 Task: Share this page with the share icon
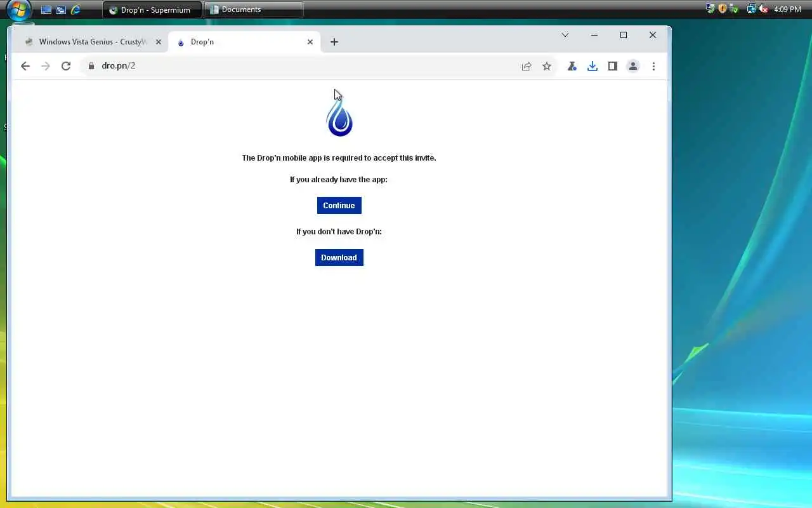point(527,66)
